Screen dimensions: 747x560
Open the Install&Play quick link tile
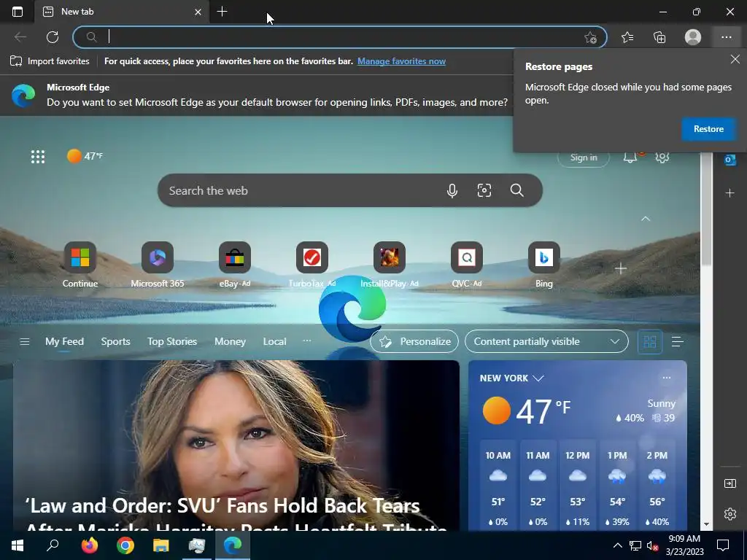[x=390, y=265]
